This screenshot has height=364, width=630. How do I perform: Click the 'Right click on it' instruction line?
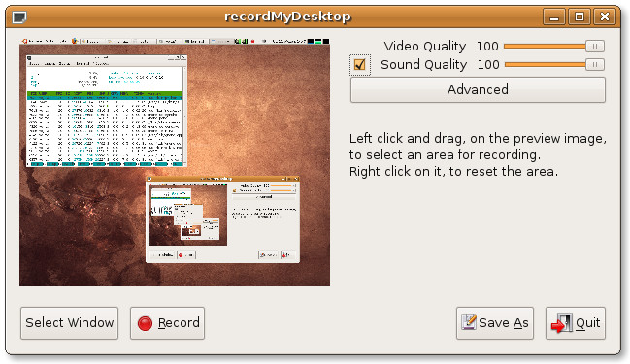click(x=453, y=172)
